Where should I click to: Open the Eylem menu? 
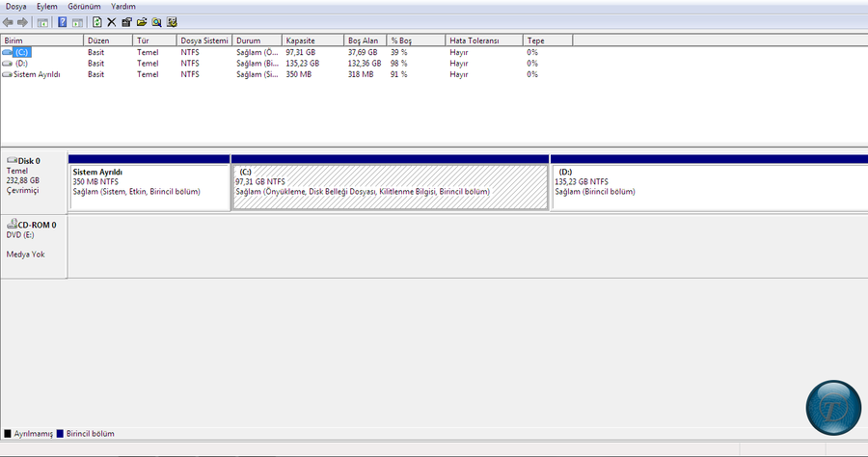(x=47, y=7)
